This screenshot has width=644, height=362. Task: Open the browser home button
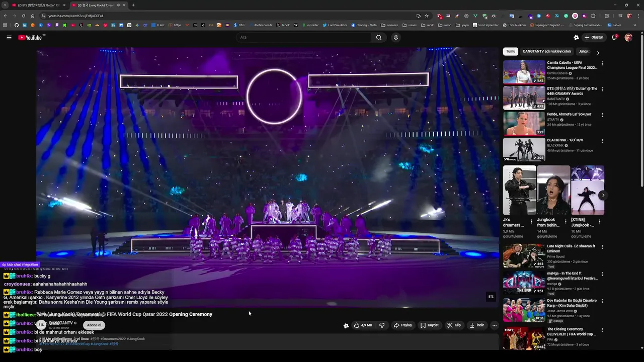pos(32,16)
